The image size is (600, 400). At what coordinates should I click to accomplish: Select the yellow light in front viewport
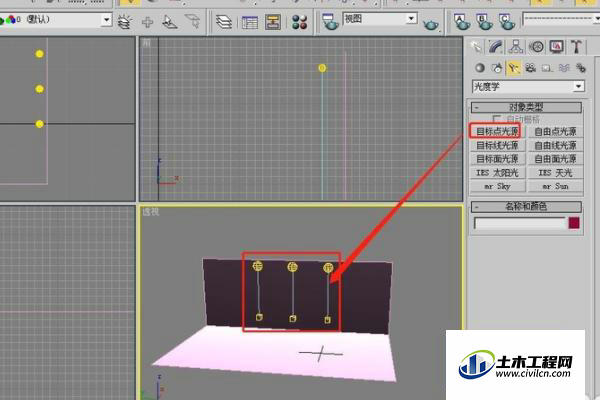pyautogui.click(x=322, y=68)
